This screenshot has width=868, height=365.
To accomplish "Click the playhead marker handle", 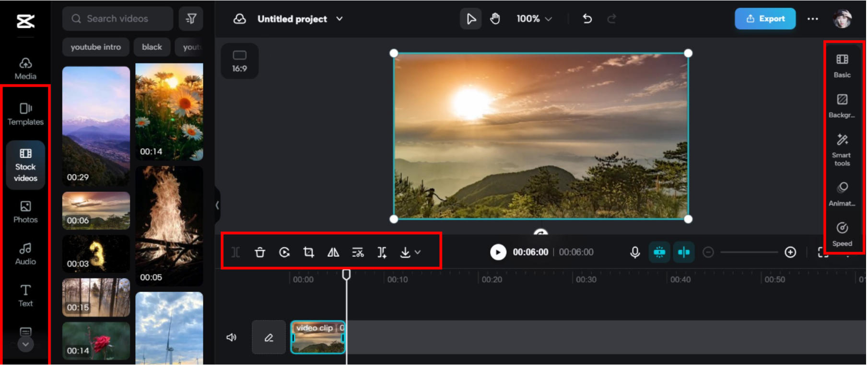I will (346, 274).
